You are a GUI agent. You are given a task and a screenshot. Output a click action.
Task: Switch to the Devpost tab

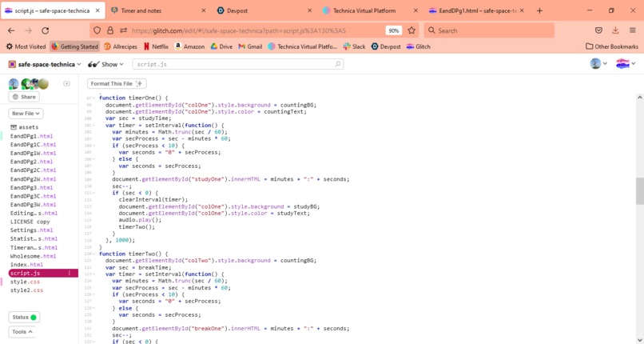[x=264, y=10]
